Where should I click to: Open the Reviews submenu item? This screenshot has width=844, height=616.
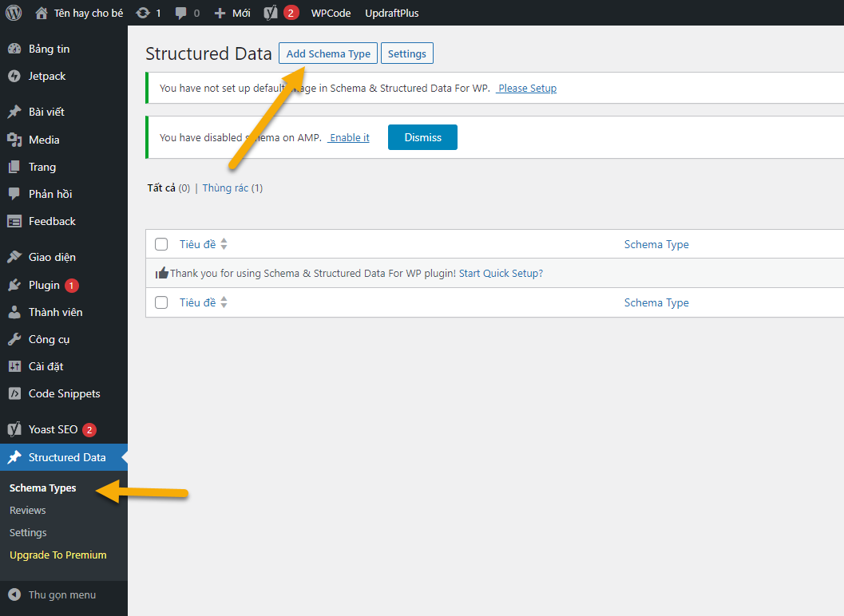(x=28, y=510)
